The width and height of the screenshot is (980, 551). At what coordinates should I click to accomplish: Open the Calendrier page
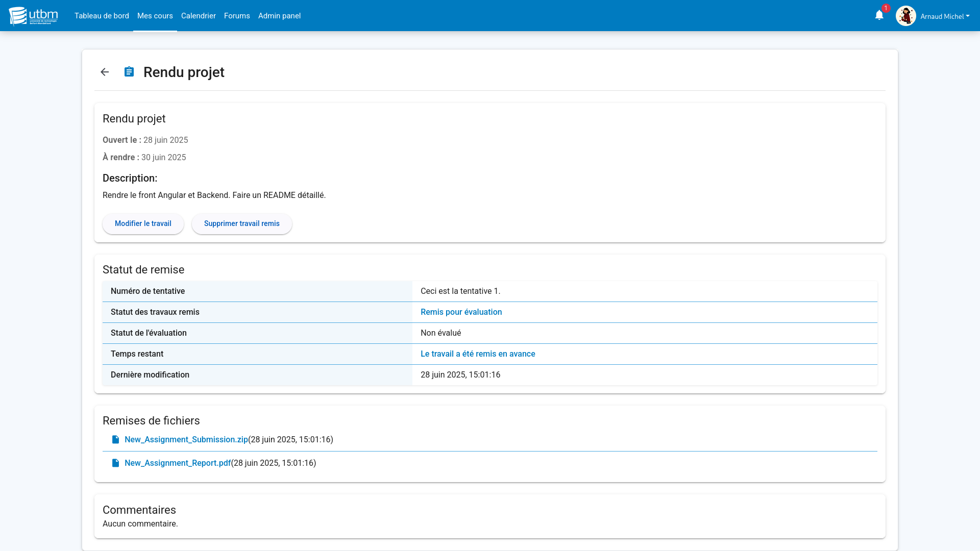click(199, 16)
